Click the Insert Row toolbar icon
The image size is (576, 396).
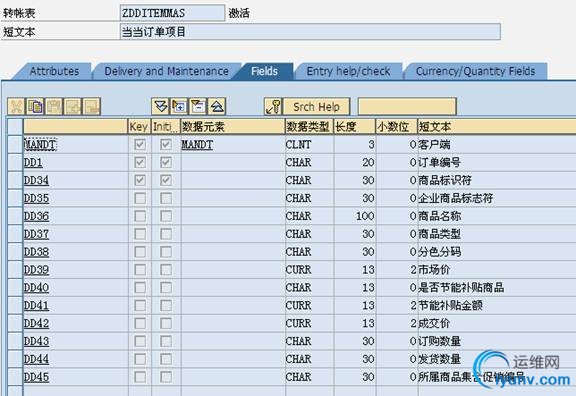pyautogui.click(x=73, y=107)
